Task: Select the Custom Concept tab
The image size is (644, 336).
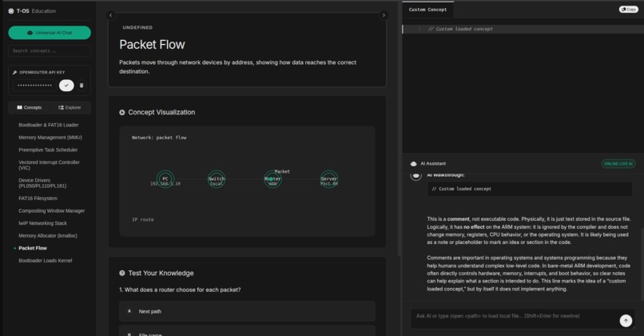Action: click(427, 10)
